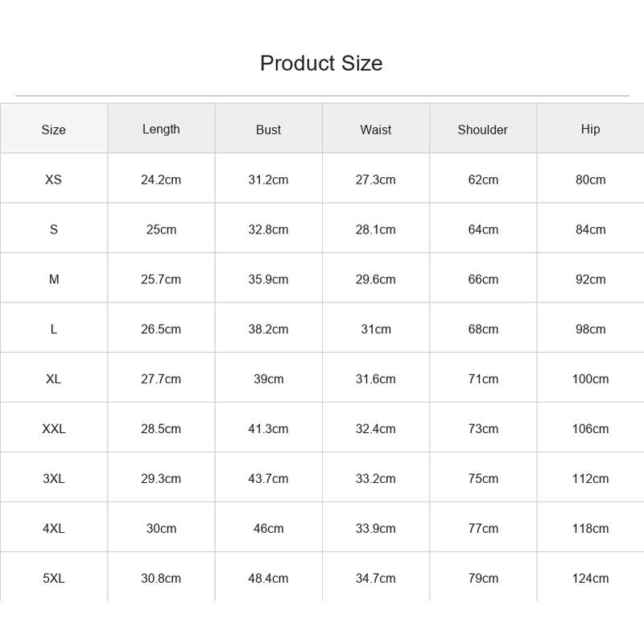
Task: Select the 31cm waist cell
Action: click(x=376, y=329)
